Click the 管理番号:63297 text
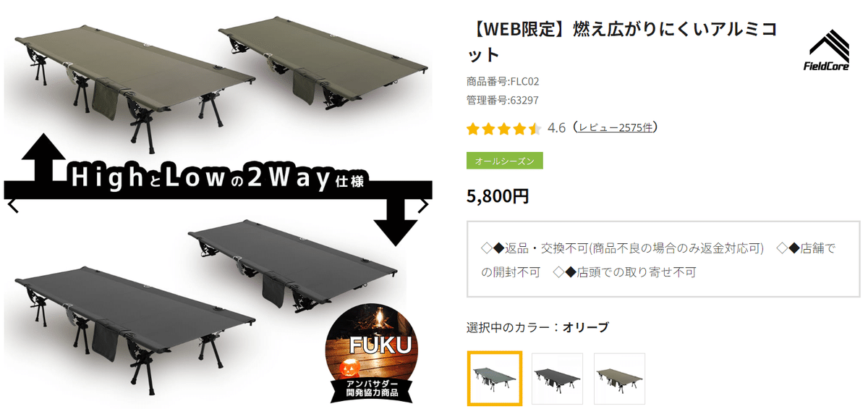Image resolution: width=868 pixels, height=409 pixels. point(503,100)
